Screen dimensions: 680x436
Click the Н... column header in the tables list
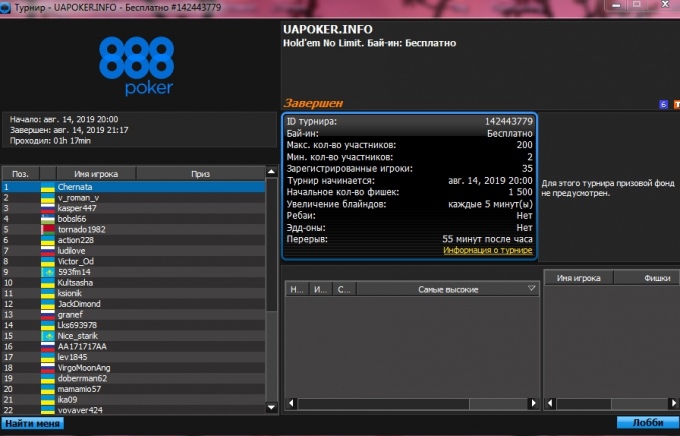point(297,289)
